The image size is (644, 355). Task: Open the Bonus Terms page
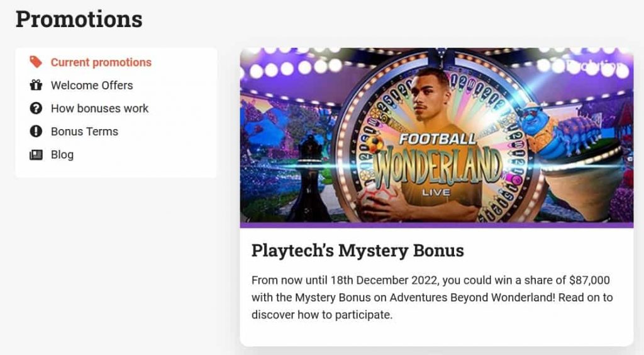pyautogui.click(x=85, y=131)
